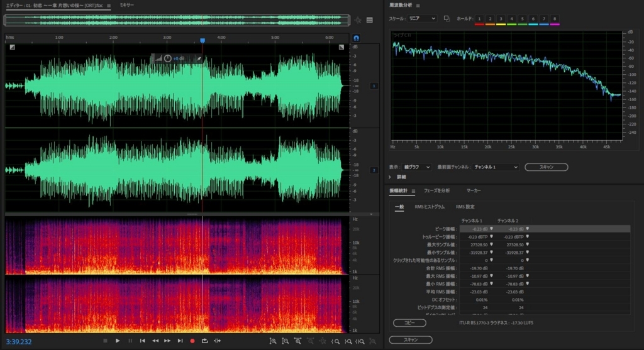Switch to the ミキサー tab
Screen dimensions: 644x350
[126, 5]
